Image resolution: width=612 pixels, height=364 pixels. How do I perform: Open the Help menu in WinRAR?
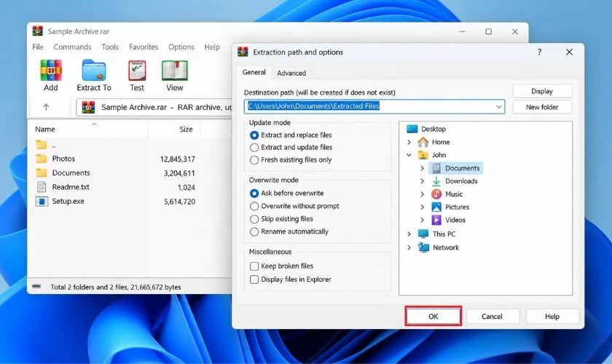(x=212, y=47)
